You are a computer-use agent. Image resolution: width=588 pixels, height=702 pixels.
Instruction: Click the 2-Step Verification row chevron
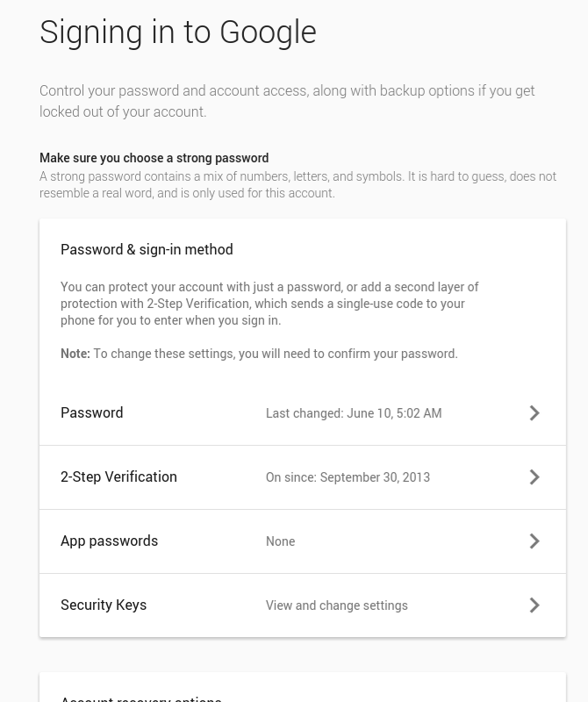coord(534,477)
